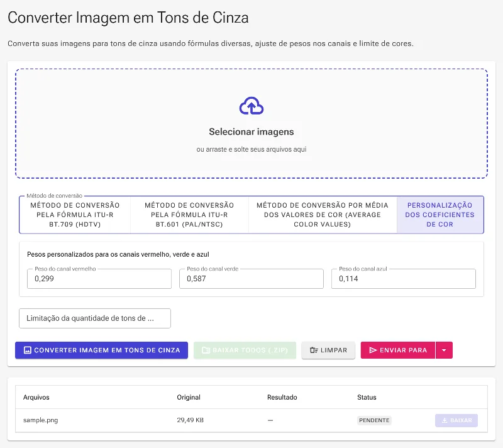
Task: Click the Resultado column header
Action: (282, 397)
